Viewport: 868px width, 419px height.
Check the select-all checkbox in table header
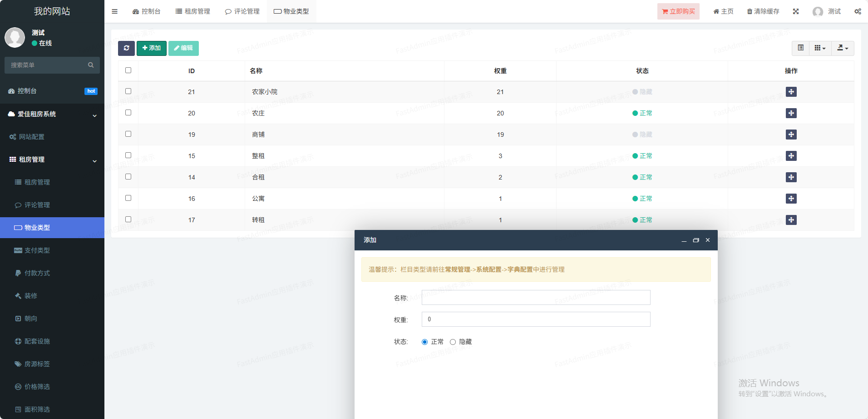(128, 70)
